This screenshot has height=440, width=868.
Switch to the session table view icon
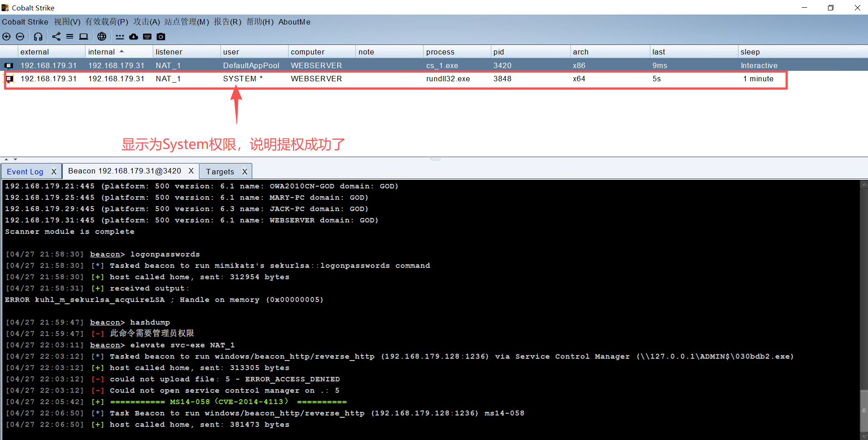coord(70,37)
